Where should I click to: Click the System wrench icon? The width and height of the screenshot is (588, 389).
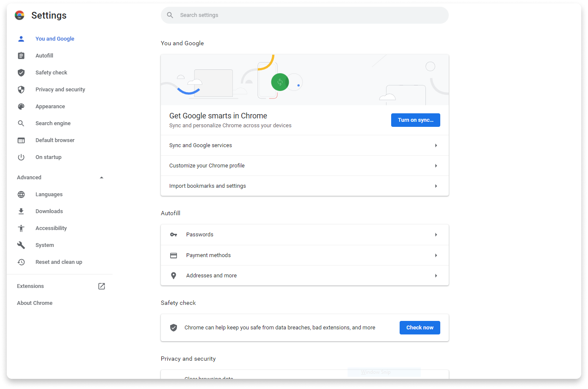click(x=21, y=245)
